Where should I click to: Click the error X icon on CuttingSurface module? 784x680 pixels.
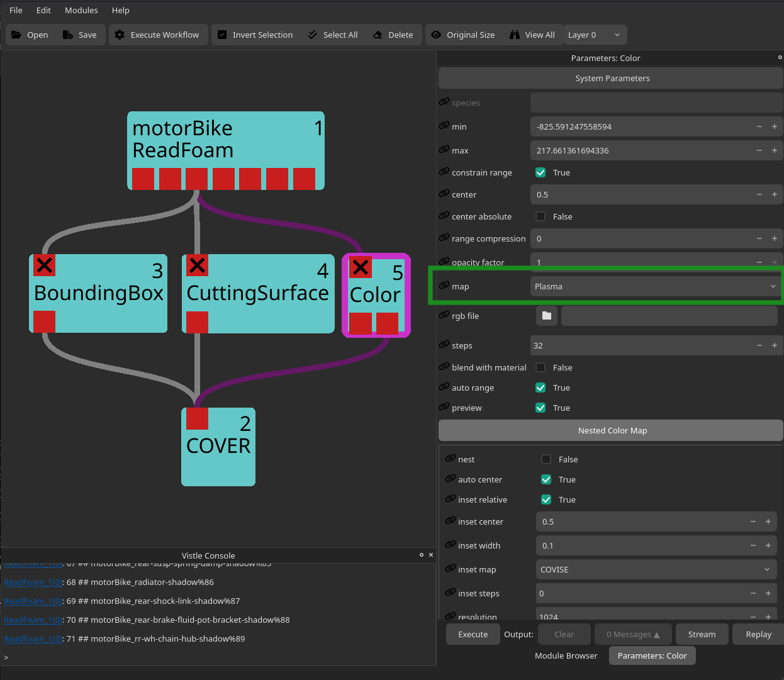(x=197, y=265)
